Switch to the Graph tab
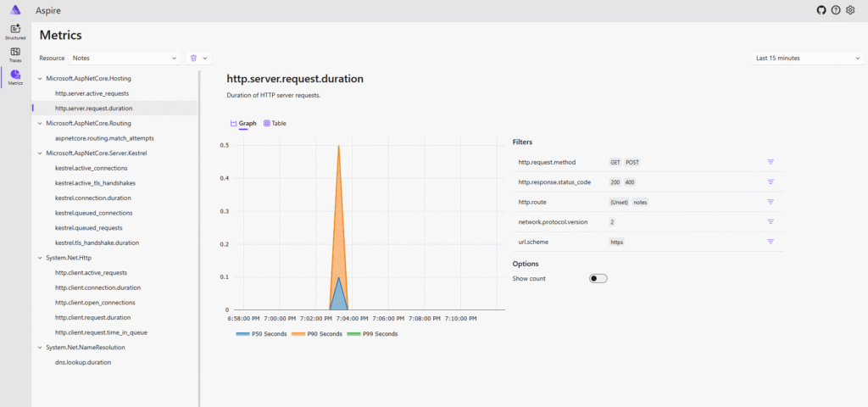 [x=243, y=124]
